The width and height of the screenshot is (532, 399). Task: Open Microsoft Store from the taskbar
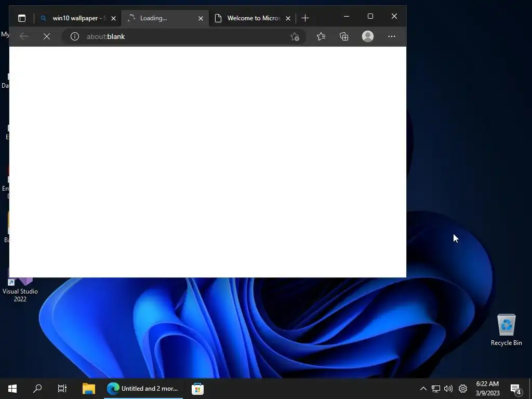click(x=197, y=389)
